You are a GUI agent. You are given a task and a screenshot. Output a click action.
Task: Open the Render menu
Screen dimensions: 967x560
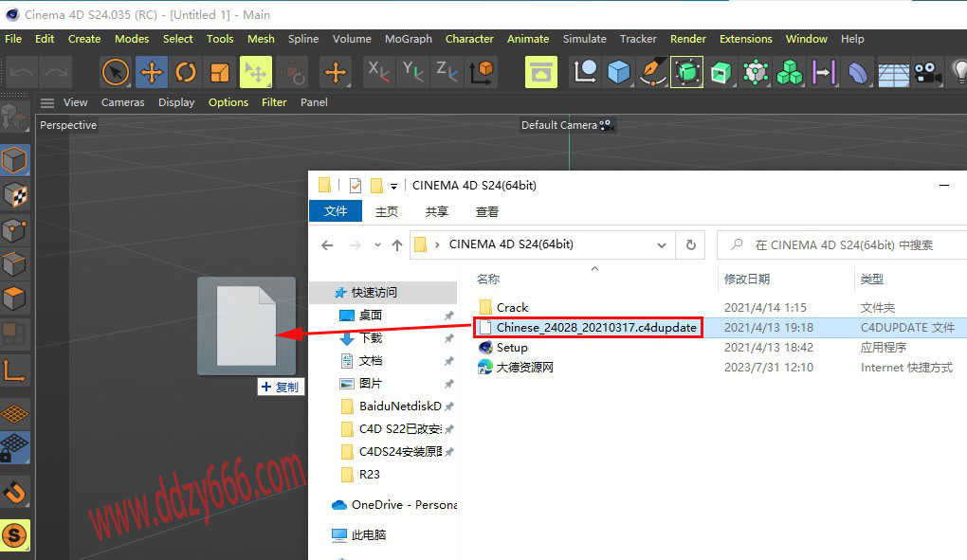687,39
